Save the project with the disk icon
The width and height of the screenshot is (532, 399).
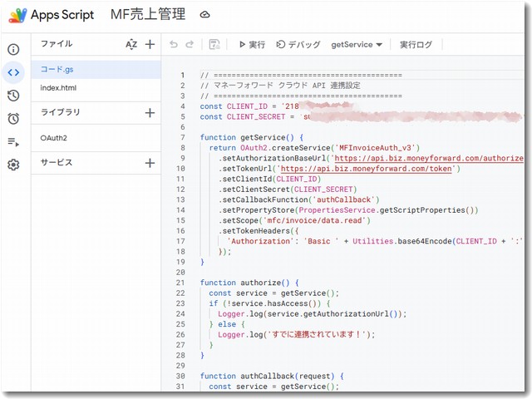coord(214,45)
